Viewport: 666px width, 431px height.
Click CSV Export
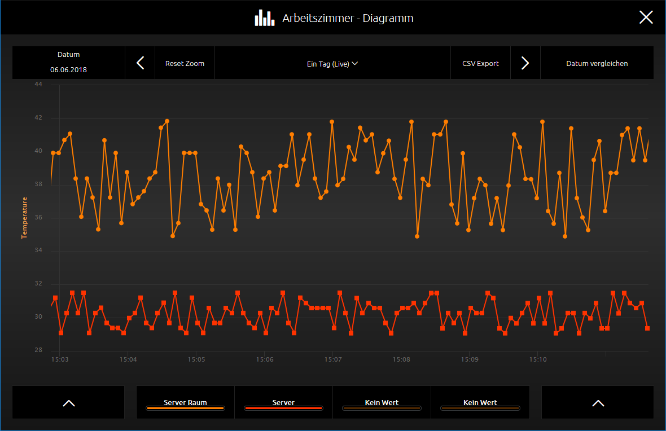pyautogui.click(x=480, y=63)
